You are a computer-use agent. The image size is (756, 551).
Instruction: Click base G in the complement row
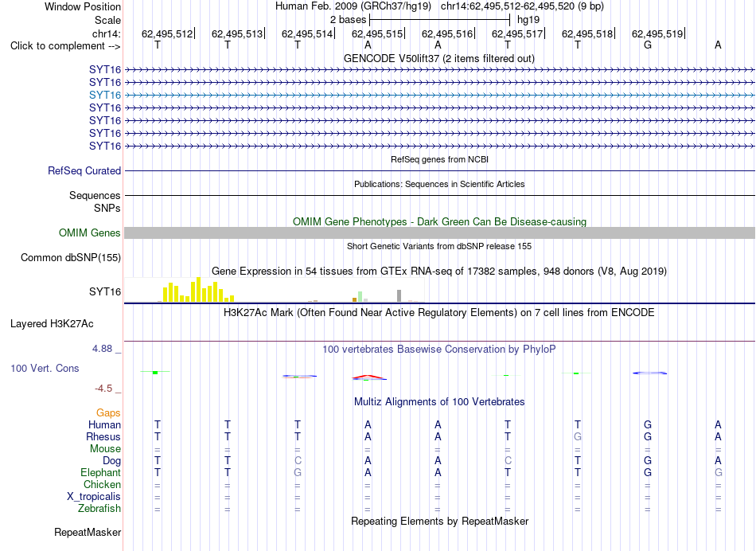(648, 45)
